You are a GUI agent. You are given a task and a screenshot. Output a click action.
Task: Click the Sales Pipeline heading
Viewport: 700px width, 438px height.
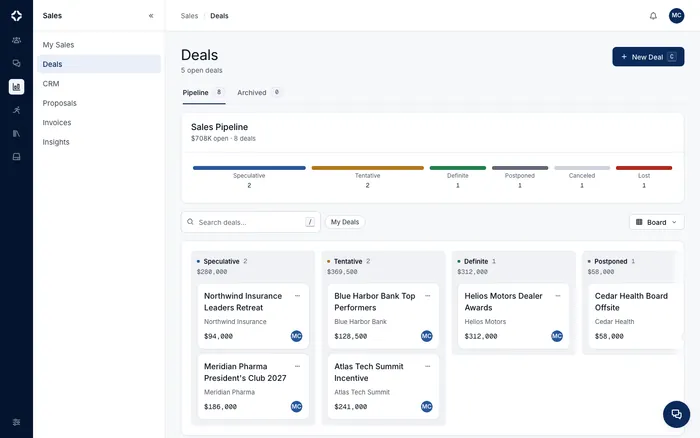click(x=219, y=127)
